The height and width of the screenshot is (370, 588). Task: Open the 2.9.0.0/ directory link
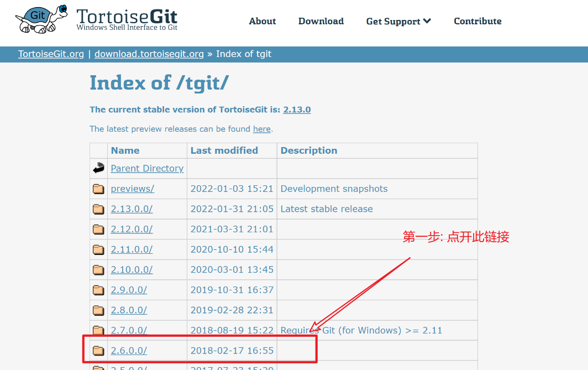129,290
